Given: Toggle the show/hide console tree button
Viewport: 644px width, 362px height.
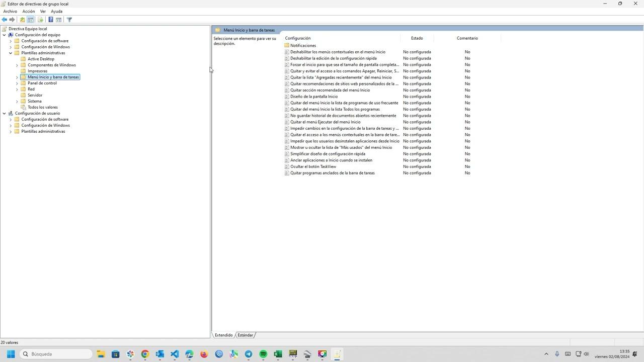Looking at the screenshot, I should [31, 20].
